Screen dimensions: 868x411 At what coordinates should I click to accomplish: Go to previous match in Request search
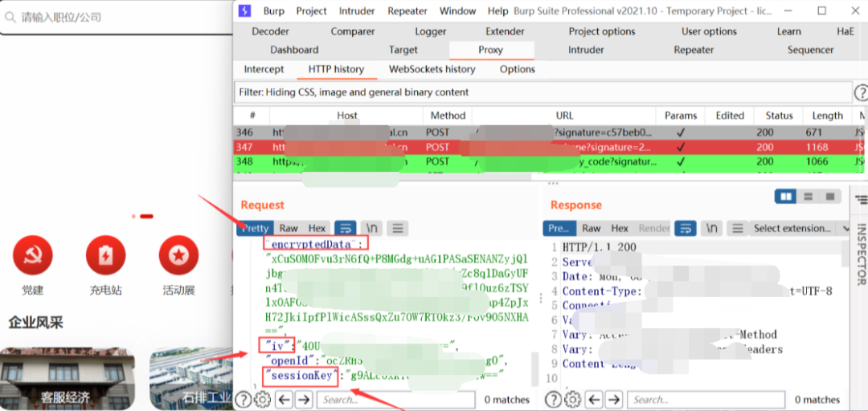point(284,399)
